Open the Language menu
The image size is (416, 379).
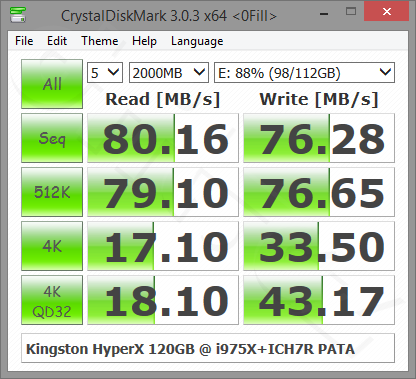coord(197,41)
